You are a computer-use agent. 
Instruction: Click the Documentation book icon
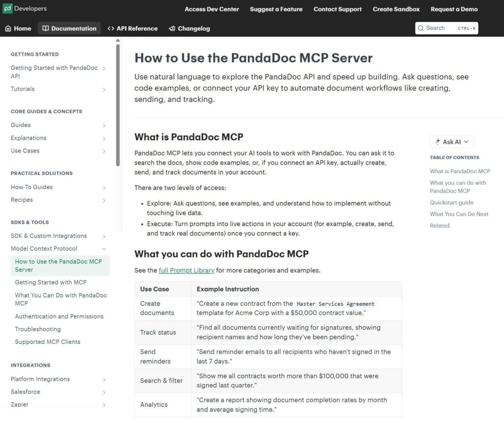pyautogui.click(x=46, y=29)
